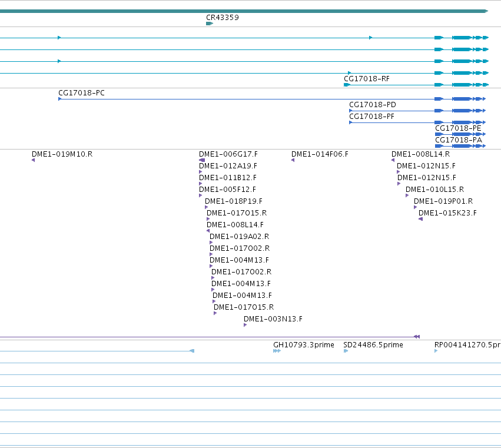Screen dimensions: 501x448
Task: Select the DME1-019A02.R feature label
Action: [240, 237]
